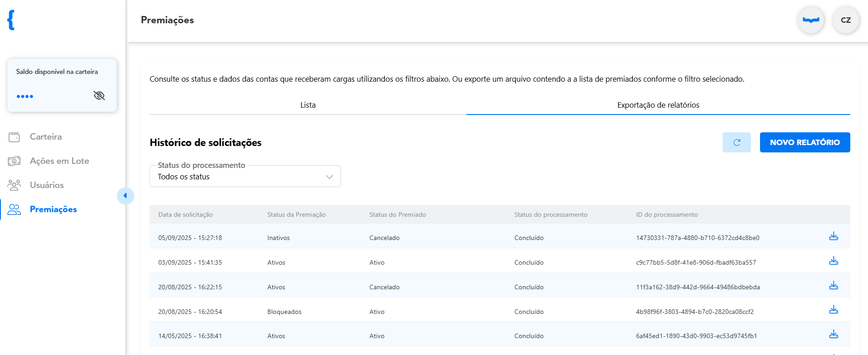Screen dimensions: 868x355
Task: Click date cell 03/09/2025 - 15:41:35
Action: click(x=190, y=262)
